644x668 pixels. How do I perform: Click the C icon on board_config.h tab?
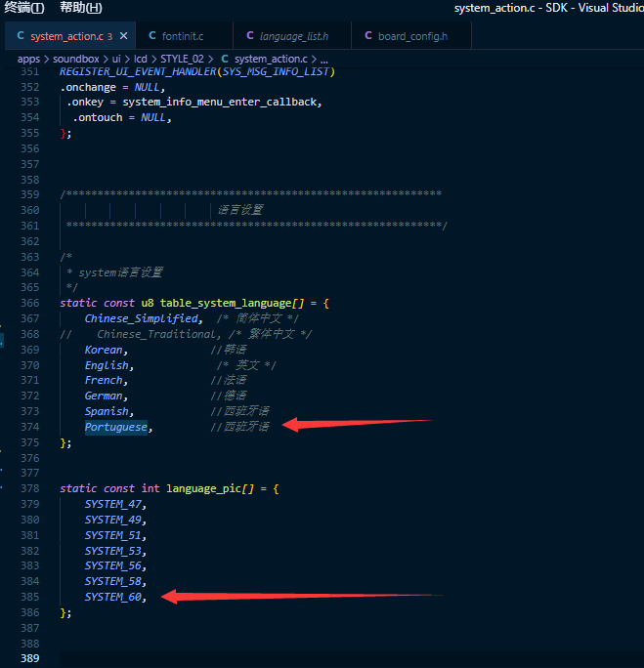point(368,36)
